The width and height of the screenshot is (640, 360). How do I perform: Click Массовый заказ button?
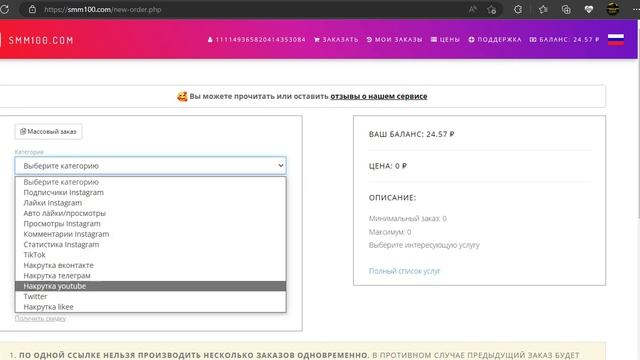pos(48,131)
